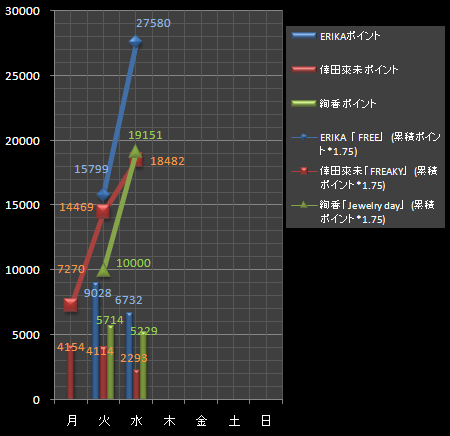The image size is (450, 436).
Task: Select the blue diamond marker at 15799
Action: tap(103, 195)
